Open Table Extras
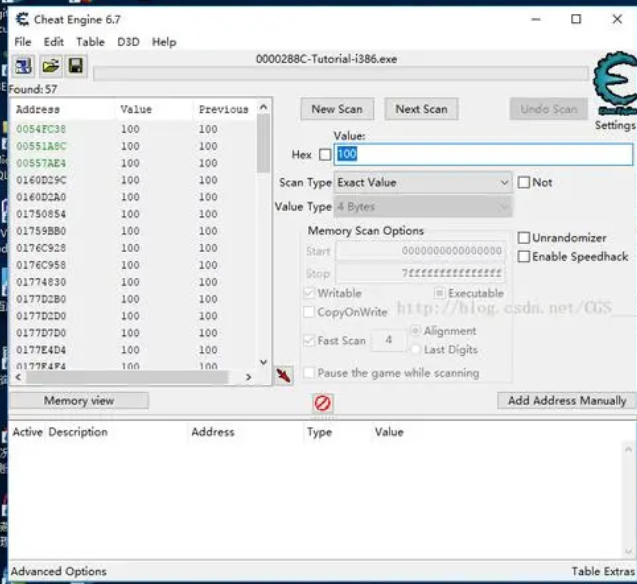 tap(603, 571)
